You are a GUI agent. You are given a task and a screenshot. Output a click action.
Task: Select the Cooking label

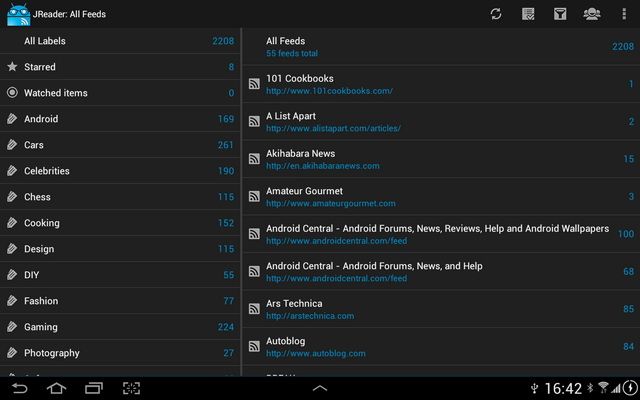(120, 223)
